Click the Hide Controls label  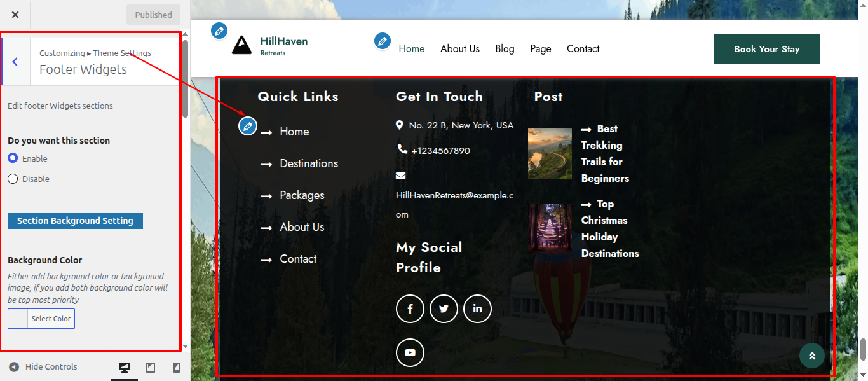coord(51,367)
